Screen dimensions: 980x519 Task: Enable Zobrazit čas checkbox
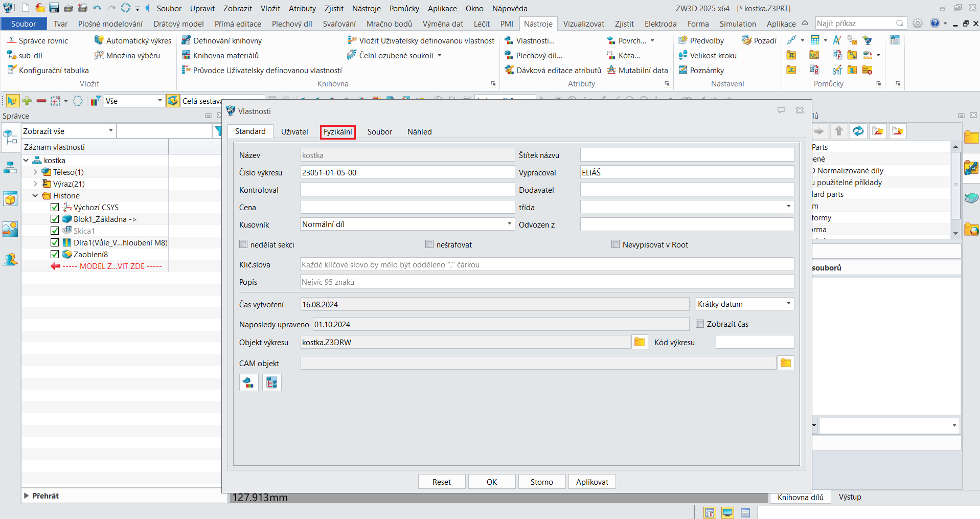pyautogui.click(x=700, y=324)
